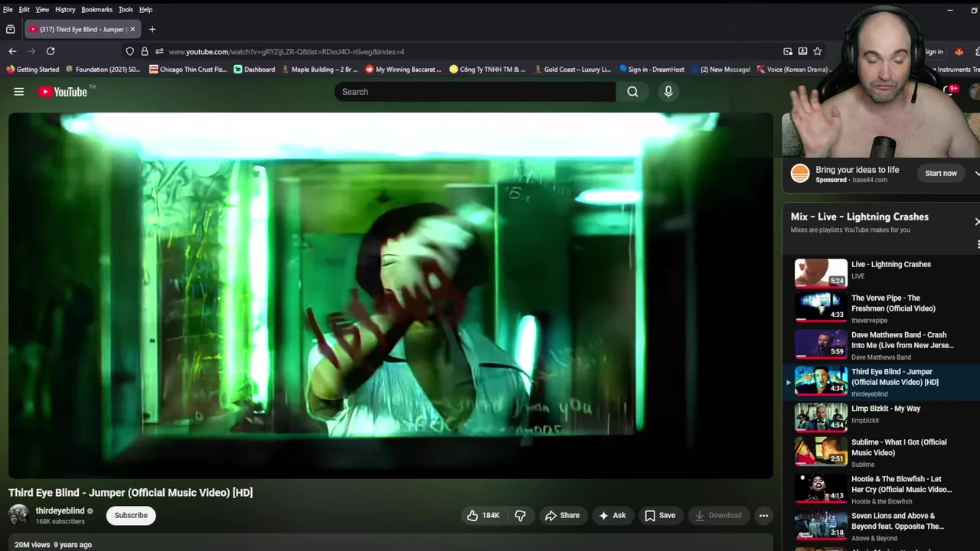Click the site padlock icon
Screen dimensions: 980x551
(x=145, y=51)
